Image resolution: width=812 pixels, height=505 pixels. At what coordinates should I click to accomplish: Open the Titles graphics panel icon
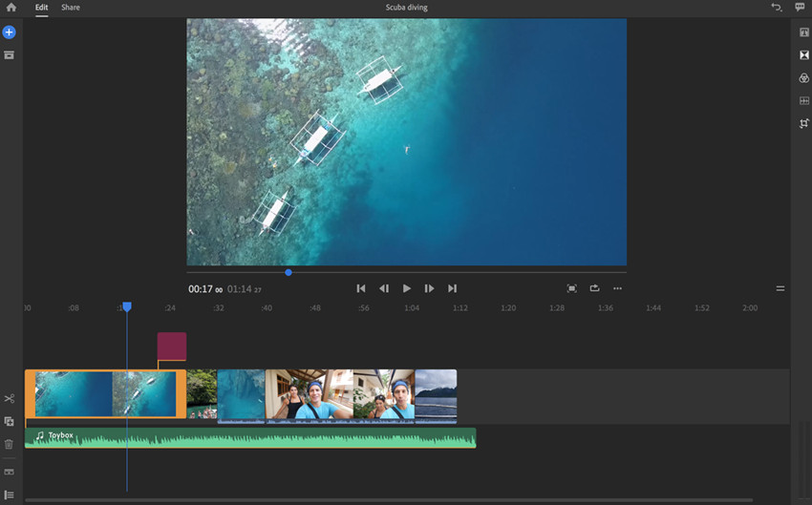tap(803, 32)
